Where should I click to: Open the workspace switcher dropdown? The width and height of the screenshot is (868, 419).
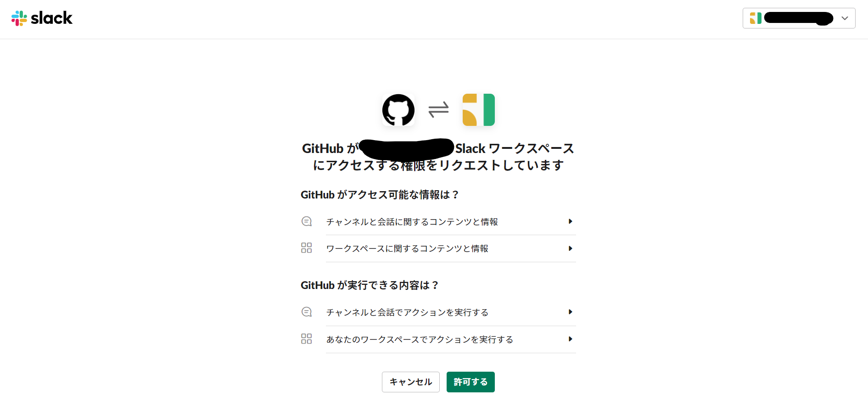(x=845, y=18)
